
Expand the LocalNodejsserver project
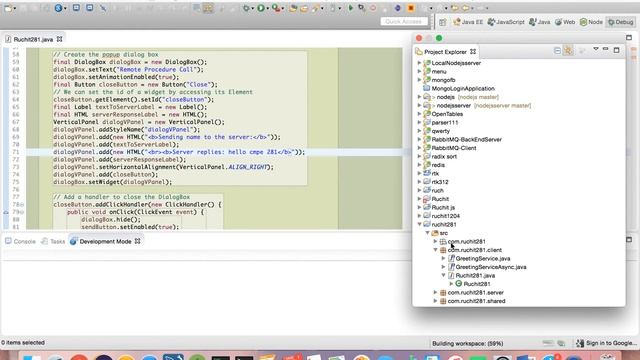[x=419, y=63]
